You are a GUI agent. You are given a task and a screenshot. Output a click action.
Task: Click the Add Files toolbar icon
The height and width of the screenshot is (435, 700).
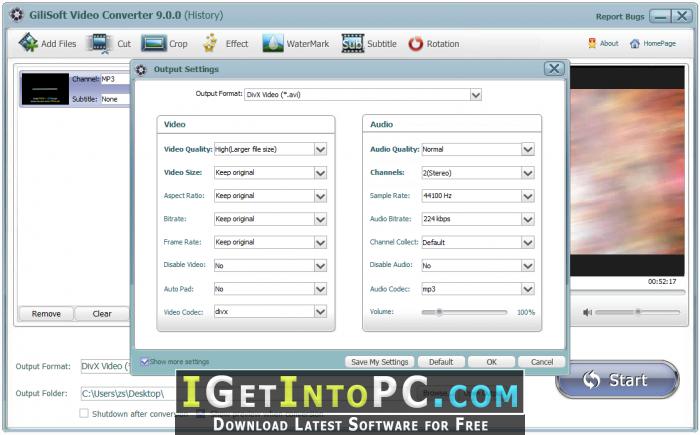[x=28, y=43]
